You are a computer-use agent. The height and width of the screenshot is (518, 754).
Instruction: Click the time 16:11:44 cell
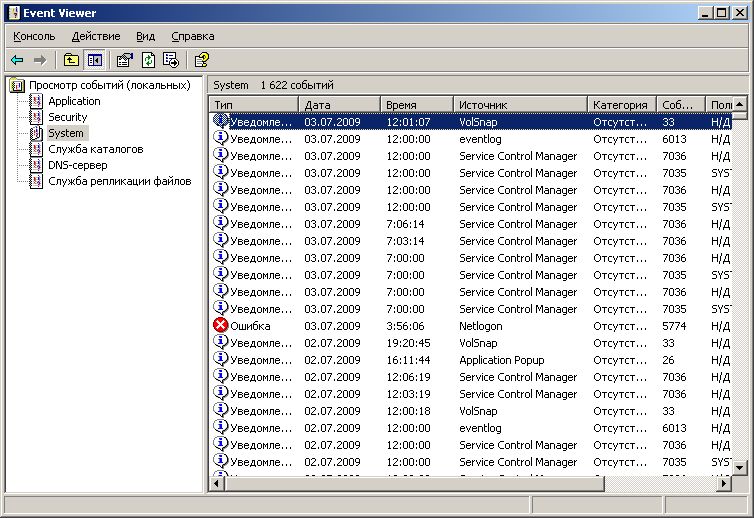coord(408,360)
